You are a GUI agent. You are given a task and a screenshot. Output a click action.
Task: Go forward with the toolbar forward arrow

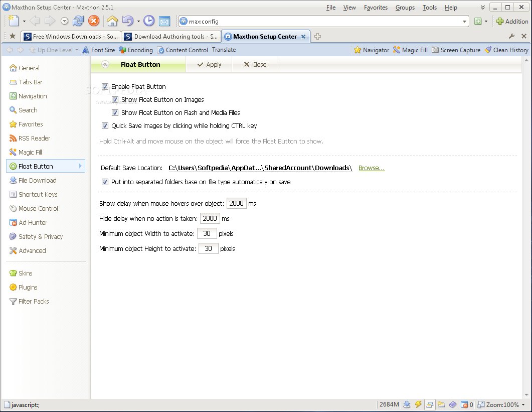tap(50, 21)
